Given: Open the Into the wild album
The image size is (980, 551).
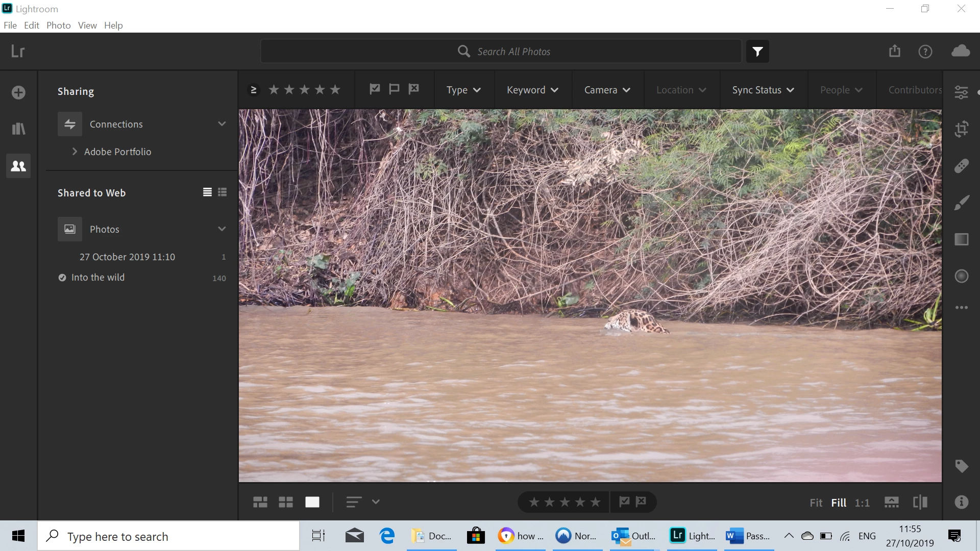Looking at the screenshot, I should pyautogui.click(x=98, y=278).
